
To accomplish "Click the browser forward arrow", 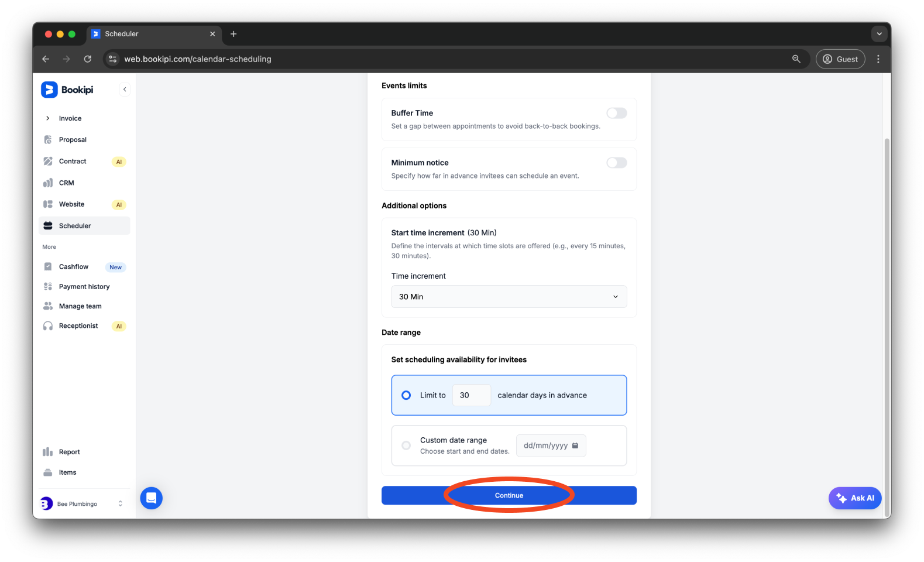I will click(x=67, y=59).
